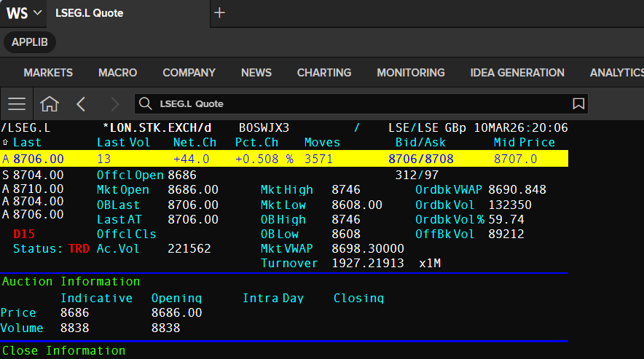Click the Last column header
Viewport: 644px width, 359px height.
click(27, 143)
